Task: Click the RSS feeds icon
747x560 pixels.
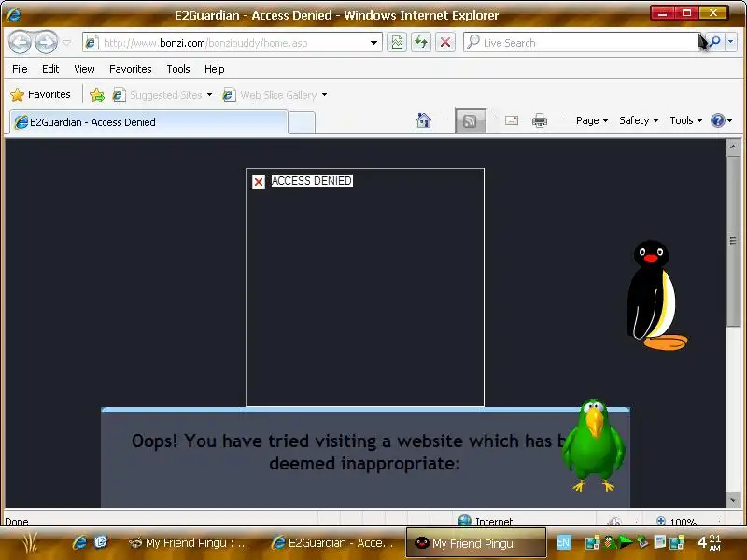Action: [471, 121]
